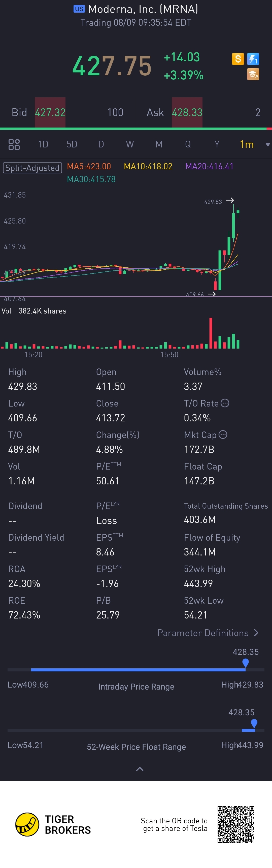Tap the Total Outstanding Shares 403.6M
Viewport: 272px width, 868px height.
(x=200, y=520)
